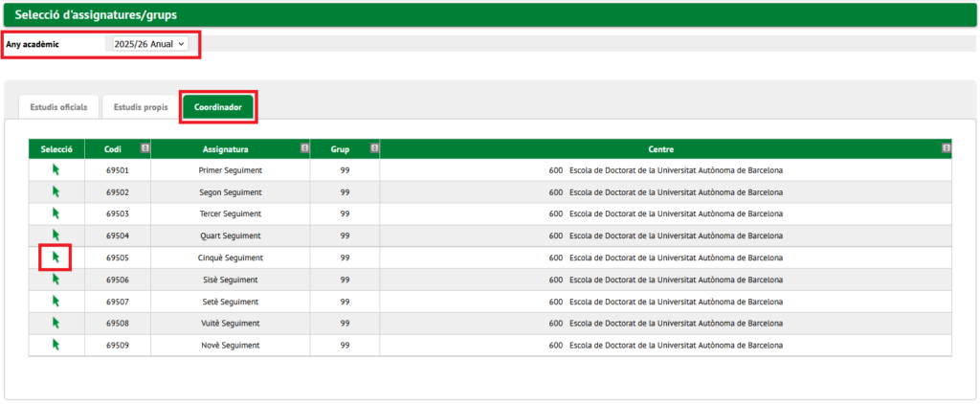Image resolution: width=980 pixels, height=404 pixels.
Task: Switch to the Estudis oficials tab
Action: tap(58, 107)
